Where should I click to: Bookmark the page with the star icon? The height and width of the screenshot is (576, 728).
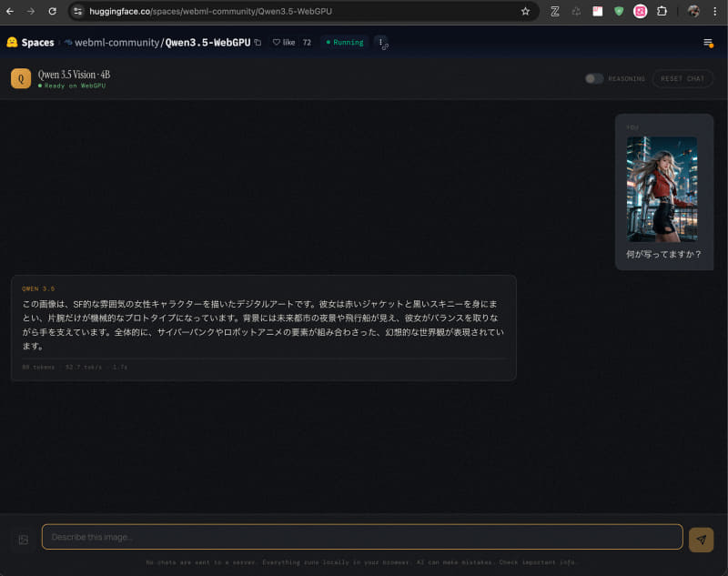525,13
